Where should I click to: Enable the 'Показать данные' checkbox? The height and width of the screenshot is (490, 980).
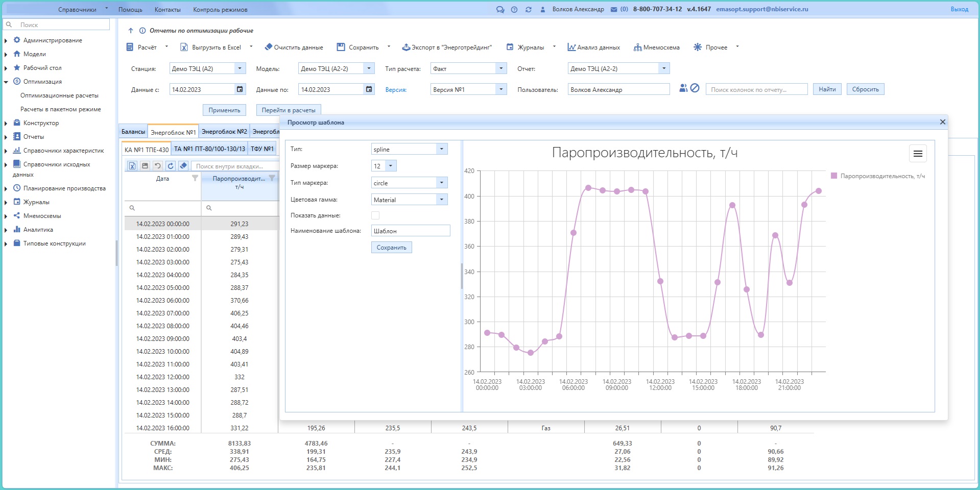coord(375,215)
